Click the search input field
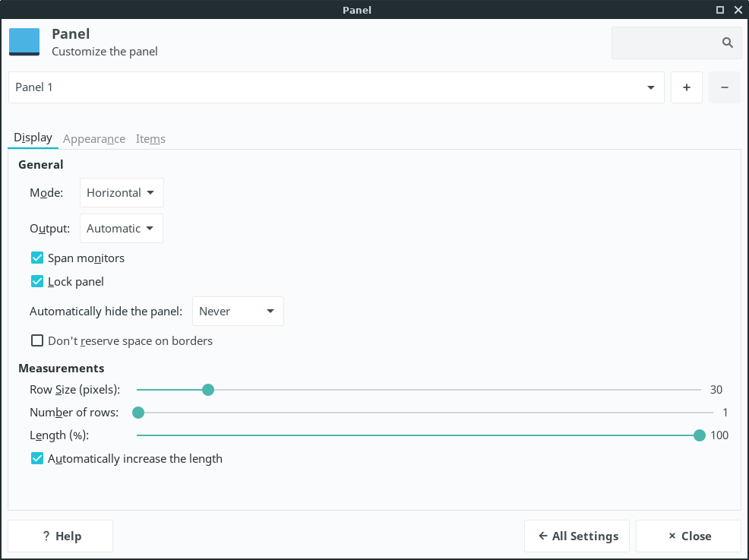This screenshot has height=560, width=749. click(x=665, y=43)
